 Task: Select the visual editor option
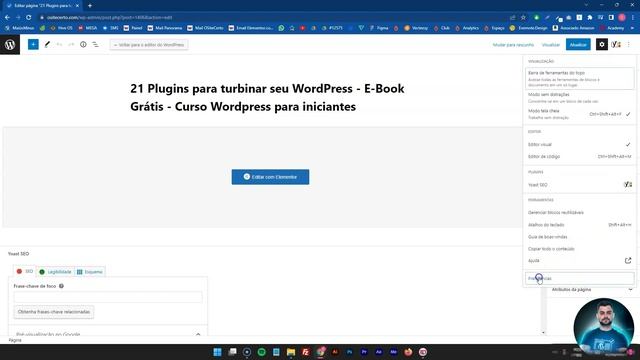pos(580,144)
